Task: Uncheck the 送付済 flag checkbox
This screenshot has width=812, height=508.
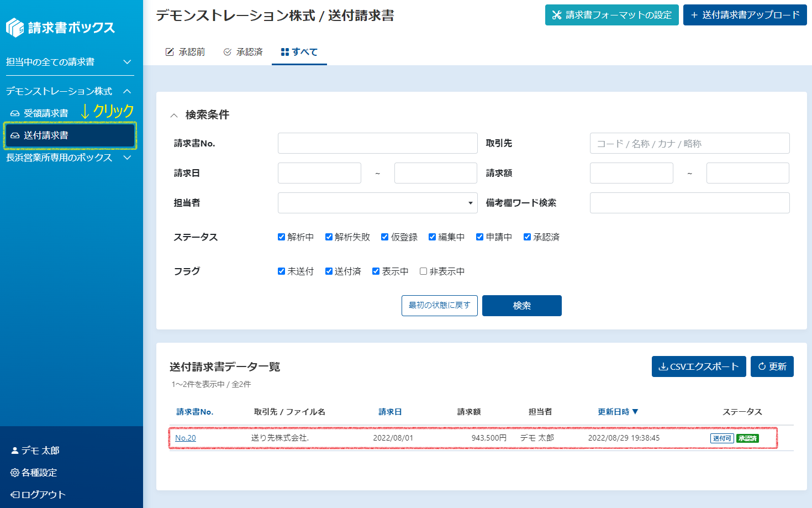Action: 329,271
